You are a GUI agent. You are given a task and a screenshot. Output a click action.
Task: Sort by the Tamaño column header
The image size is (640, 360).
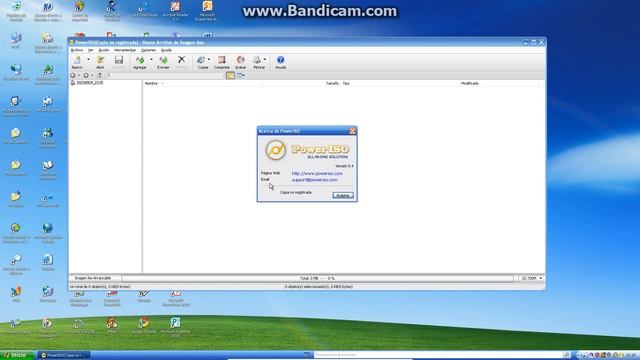tap(332, 83)
